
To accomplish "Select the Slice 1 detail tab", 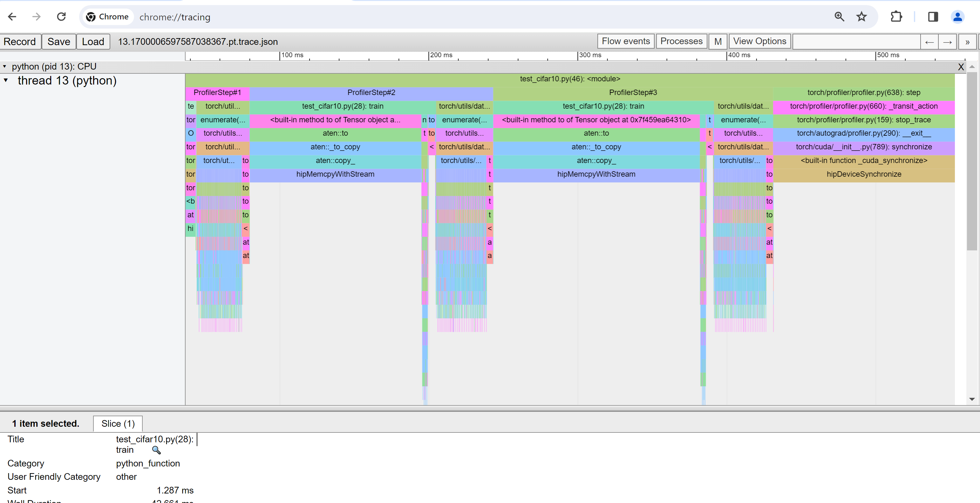I will pos(117,423).
